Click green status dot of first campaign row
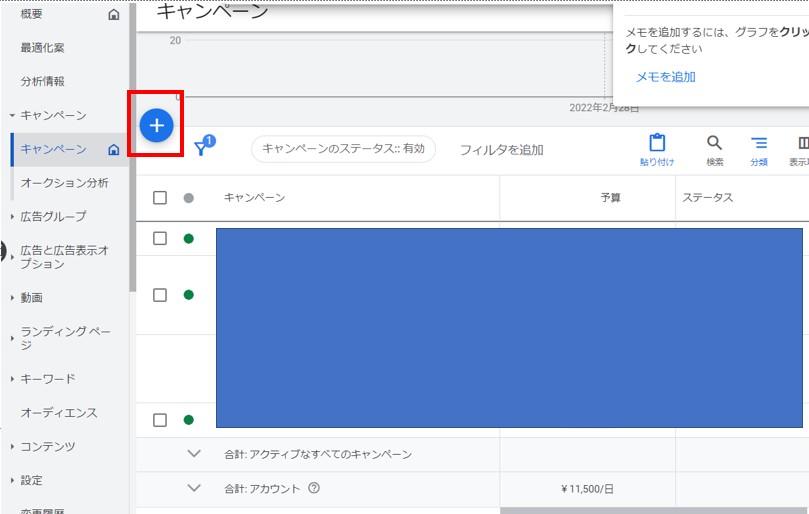The image size is (809, 514). tap(188, 238)
